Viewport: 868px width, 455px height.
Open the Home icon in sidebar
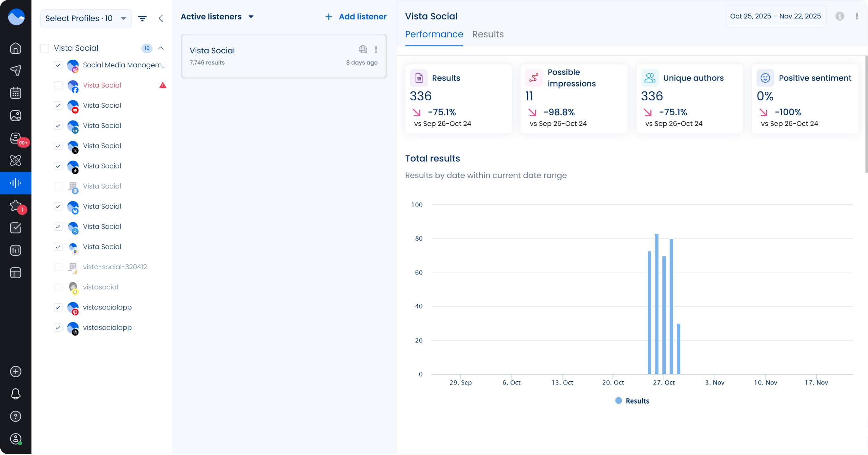[x=16, y=48]
